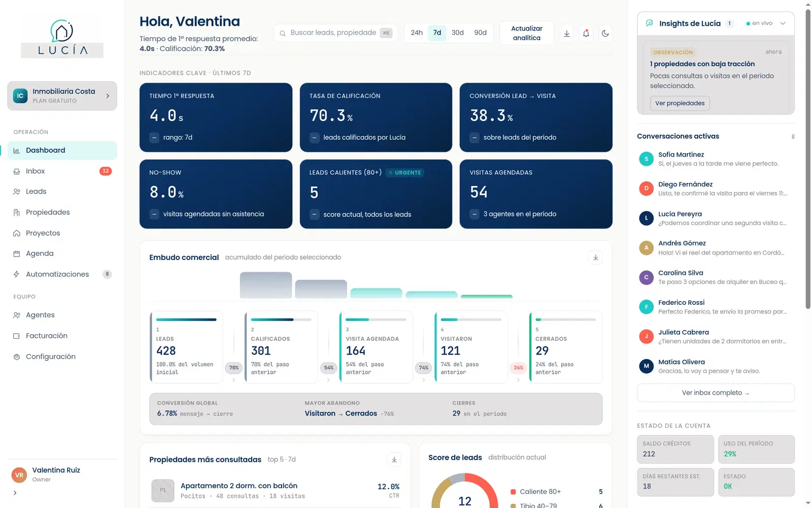This screenshot has width=812, height=508.
Task: Click the Urgente badge on Leads calientes
Action: (x=405, y=173)
